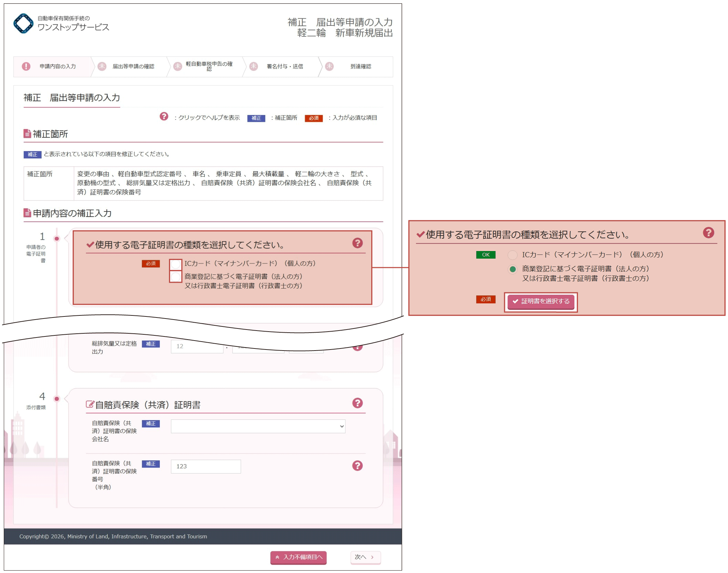Select 商業登記に基づく電子証明書 radio in main form

click(x=176, y=277)
